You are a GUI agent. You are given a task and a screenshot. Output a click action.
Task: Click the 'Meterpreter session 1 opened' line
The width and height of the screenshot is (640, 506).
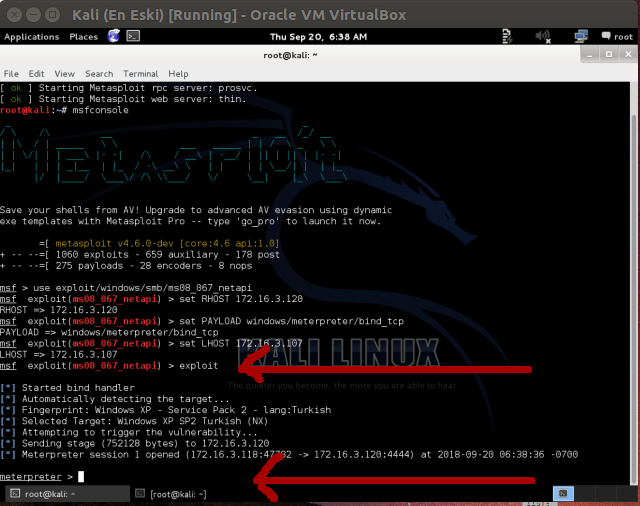point(289,455)
